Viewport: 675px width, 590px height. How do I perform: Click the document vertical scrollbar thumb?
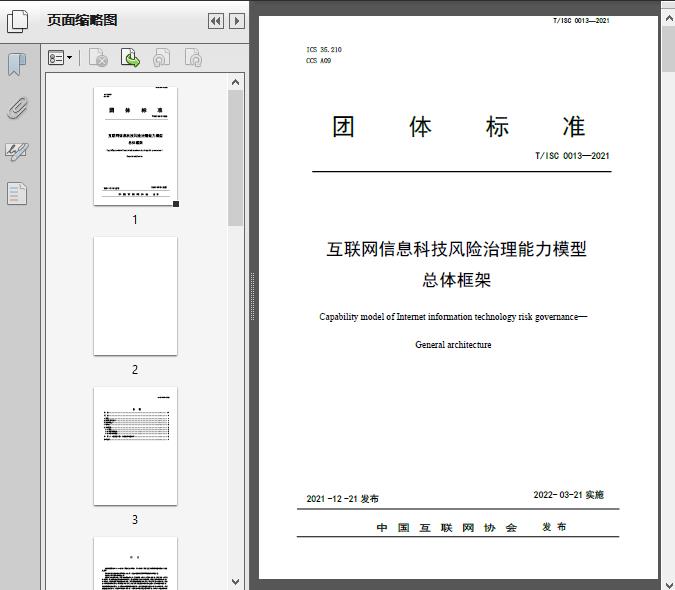click(669, 49)
